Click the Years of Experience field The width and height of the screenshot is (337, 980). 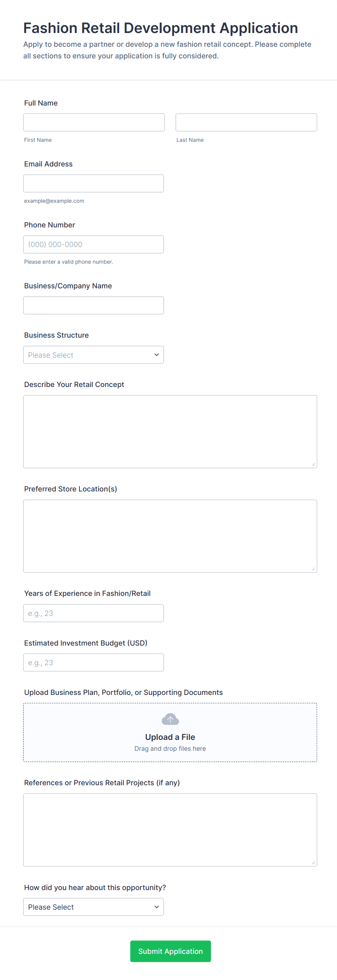[93, 613]
